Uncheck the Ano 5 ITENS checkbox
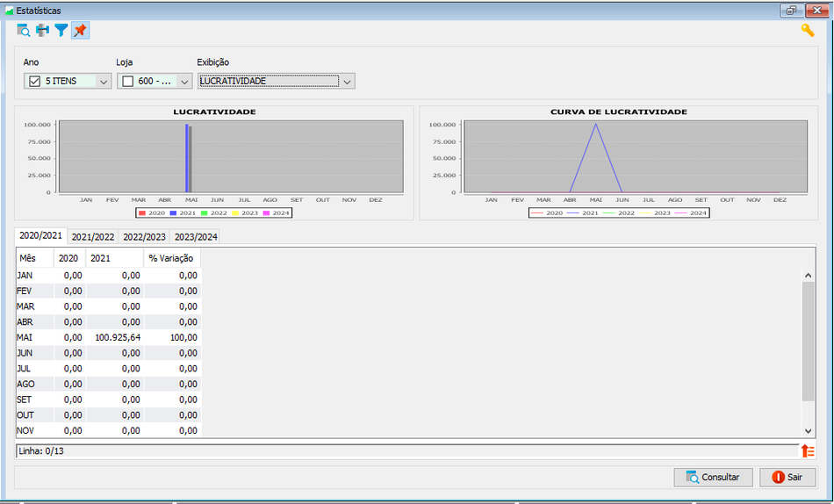Viewport: 834px width, 504px height. pyautogui.click(x=34, y=81)
